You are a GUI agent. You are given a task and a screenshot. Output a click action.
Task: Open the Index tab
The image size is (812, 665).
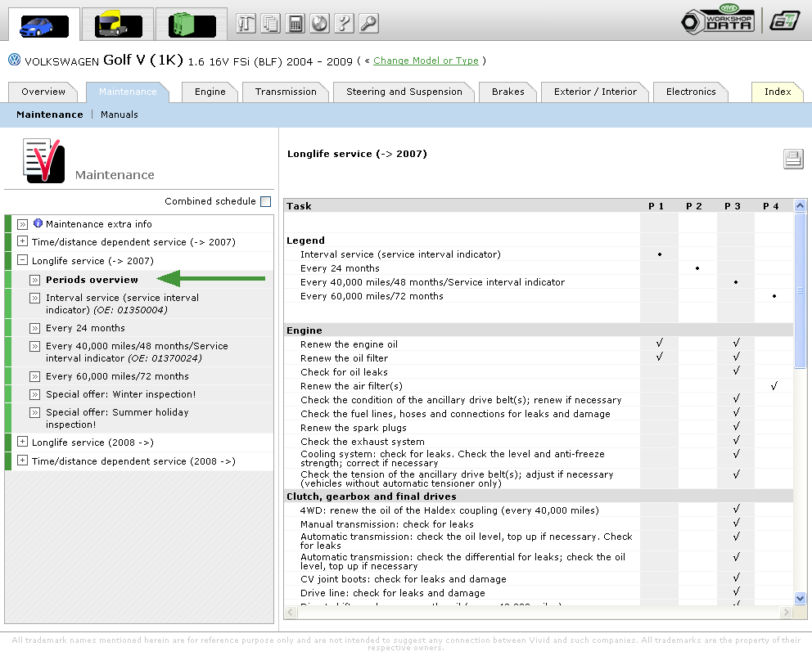tap(778, 92)
